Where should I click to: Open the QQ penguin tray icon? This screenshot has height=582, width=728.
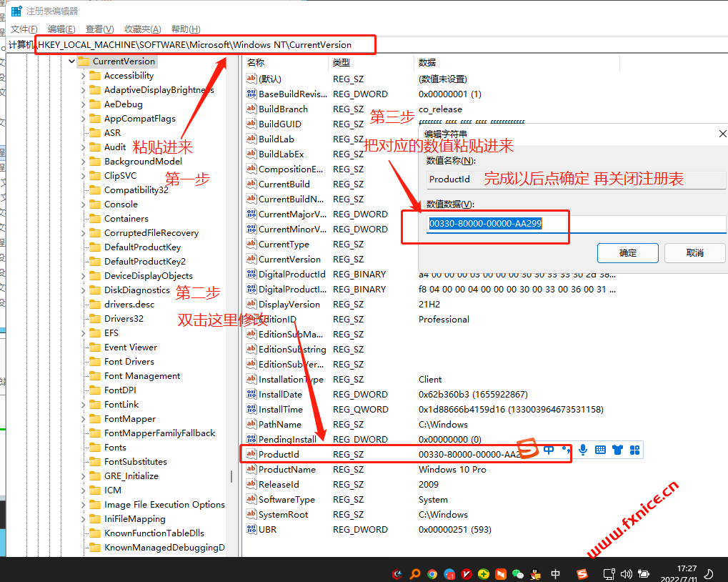click(535, 574)
